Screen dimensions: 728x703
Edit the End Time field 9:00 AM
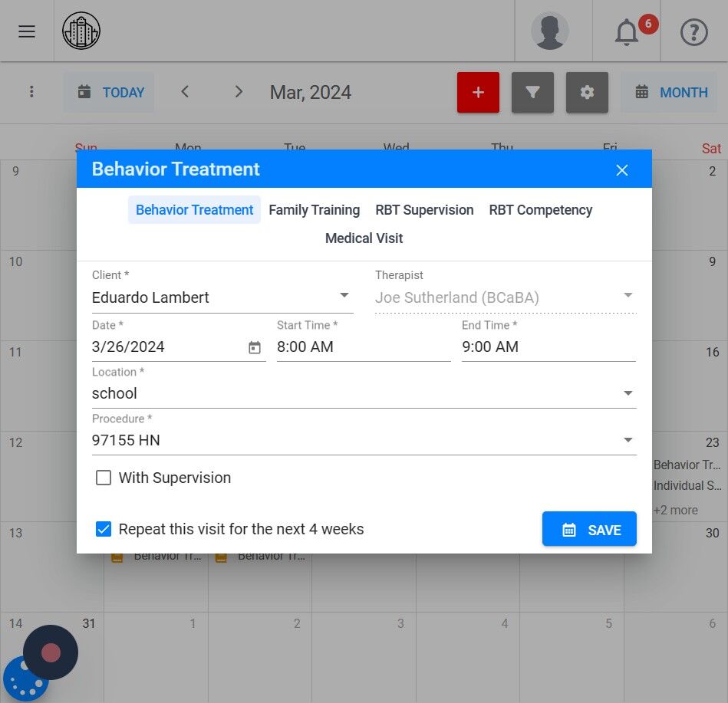548,347
